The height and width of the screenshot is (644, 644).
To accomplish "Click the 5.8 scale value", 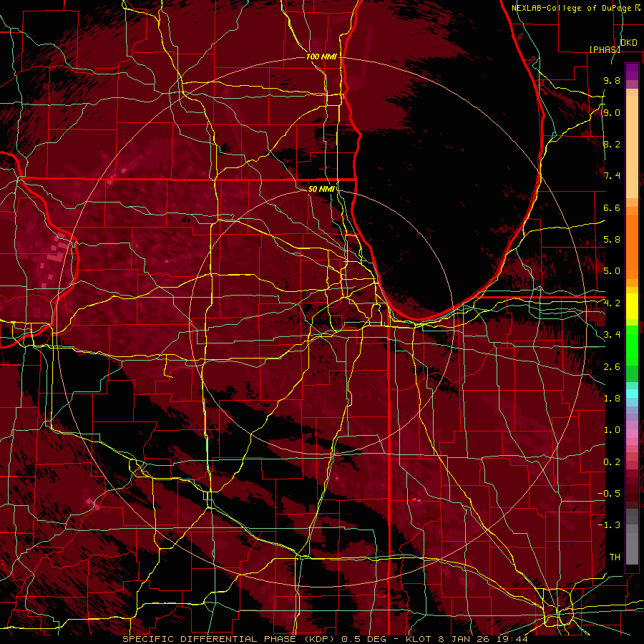I will pyautogui.click(x=612, y=240).
